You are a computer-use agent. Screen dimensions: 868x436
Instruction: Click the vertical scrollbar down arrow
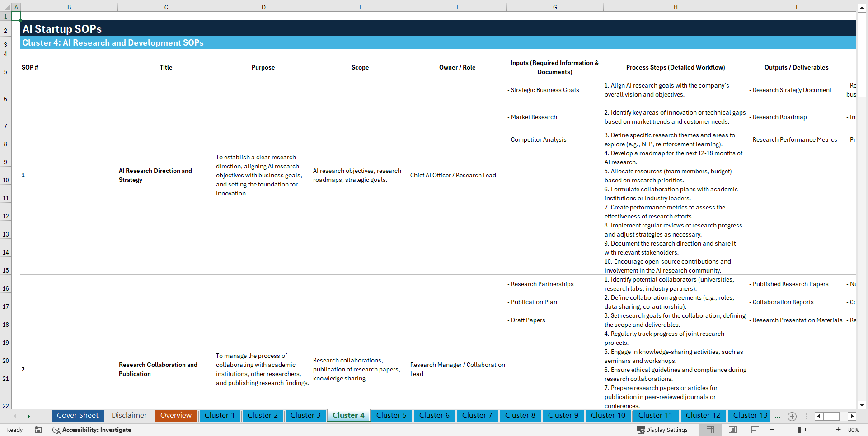click(862, 405)
